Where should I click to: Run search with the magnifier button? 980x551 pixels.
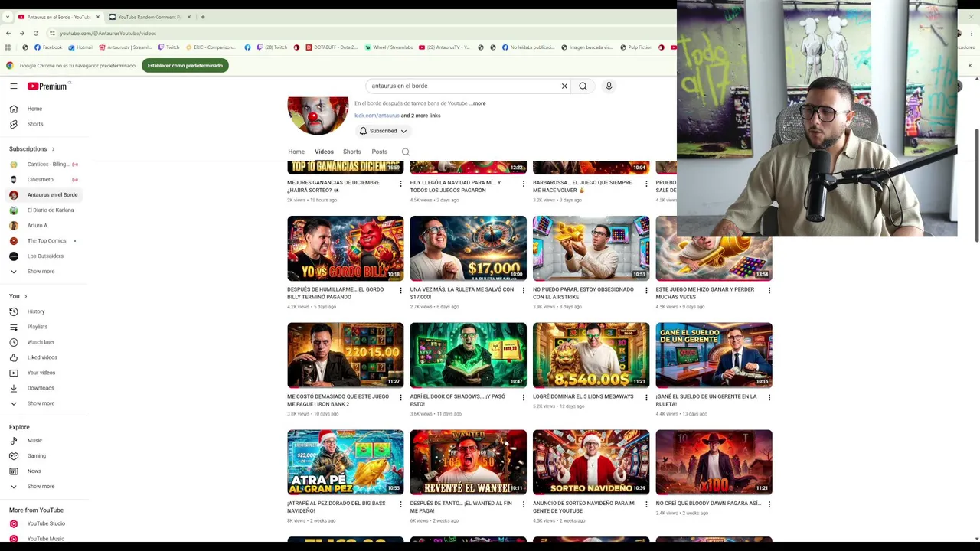point(583,86)
